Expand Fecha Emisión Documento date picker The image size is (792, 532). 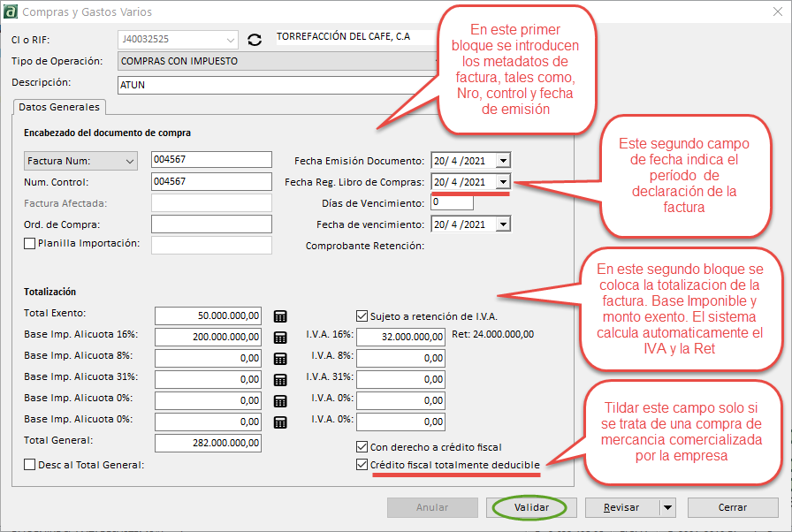click(503, 160)
